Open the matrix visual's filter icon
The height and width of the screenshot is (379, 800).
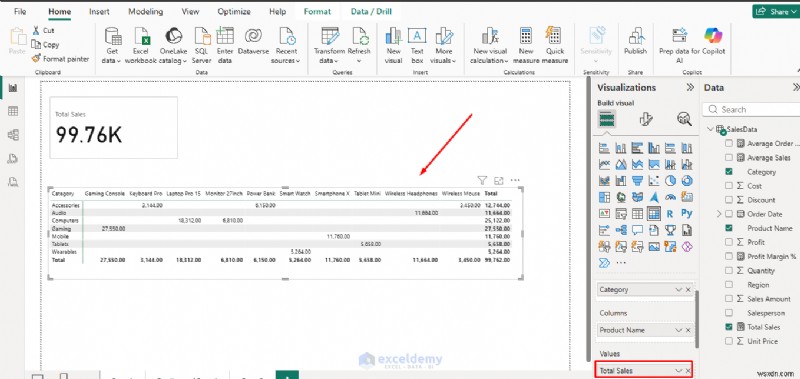[482, 180]
